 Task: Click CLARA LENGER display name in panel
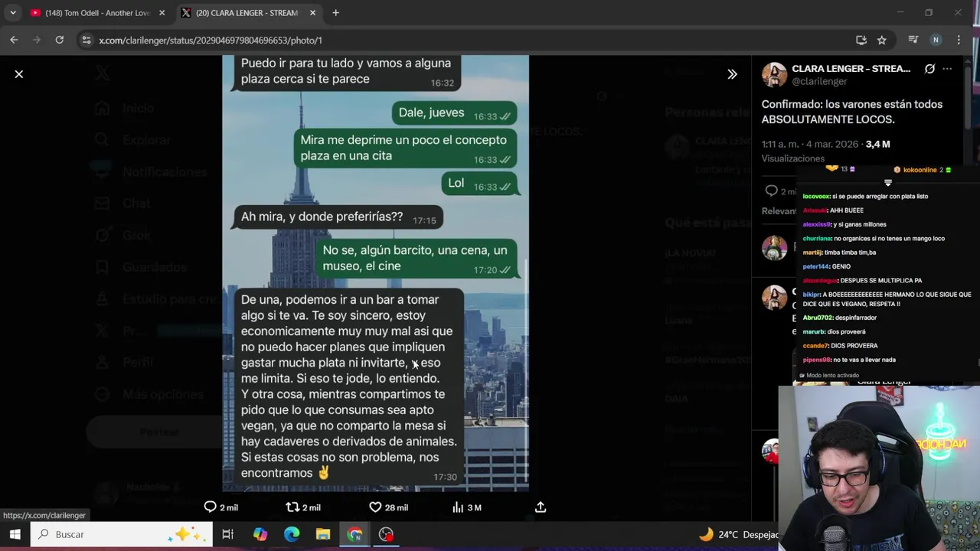(x=851, y=68)
